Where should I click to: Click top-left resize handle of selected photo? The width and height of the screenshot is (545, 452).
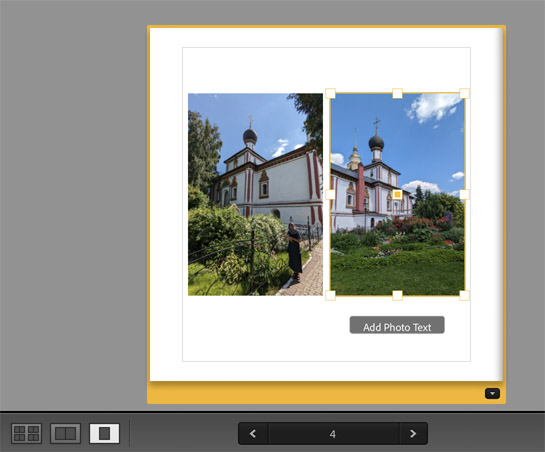(330, 93)
